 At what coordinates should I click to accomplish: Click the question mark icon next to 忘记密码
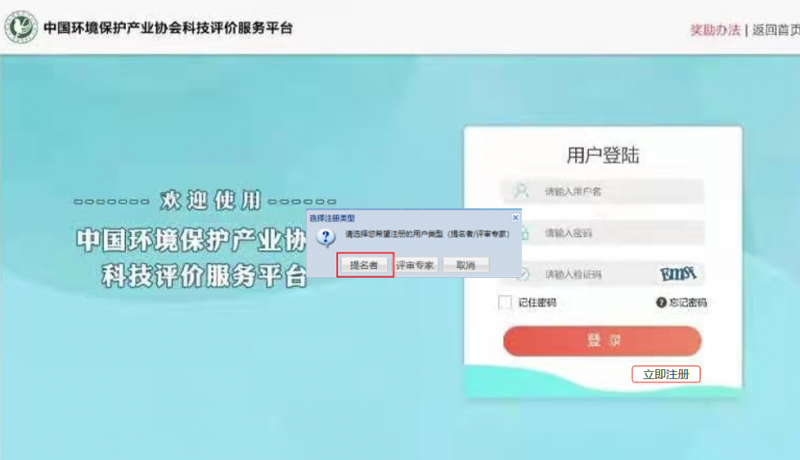click(x=661, y=302)
